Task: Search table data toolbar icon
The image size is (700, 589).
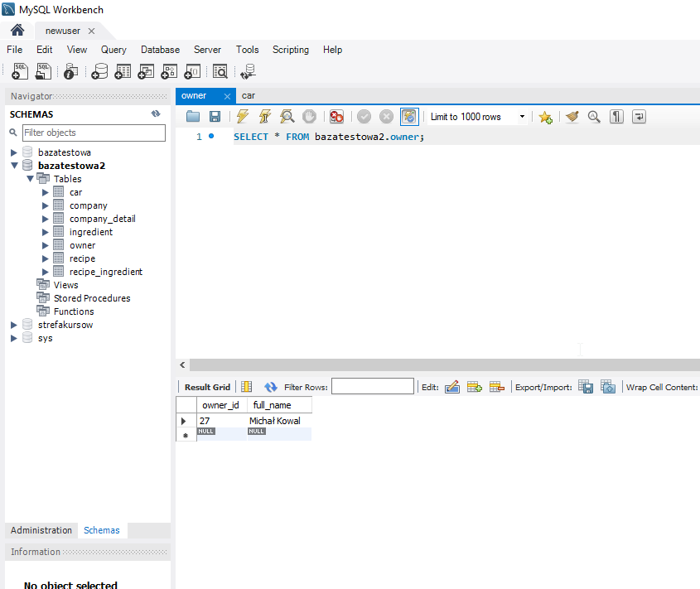Action: [220, 71]
